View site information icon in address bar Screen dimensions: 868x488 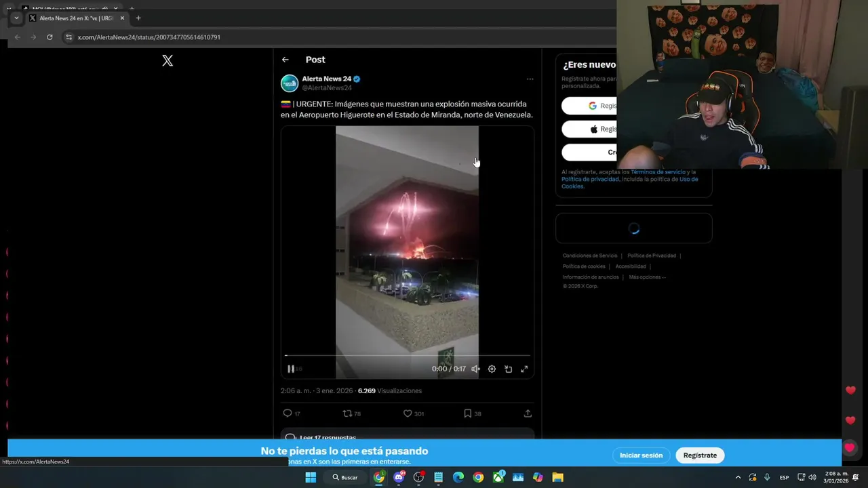[68, 37]
